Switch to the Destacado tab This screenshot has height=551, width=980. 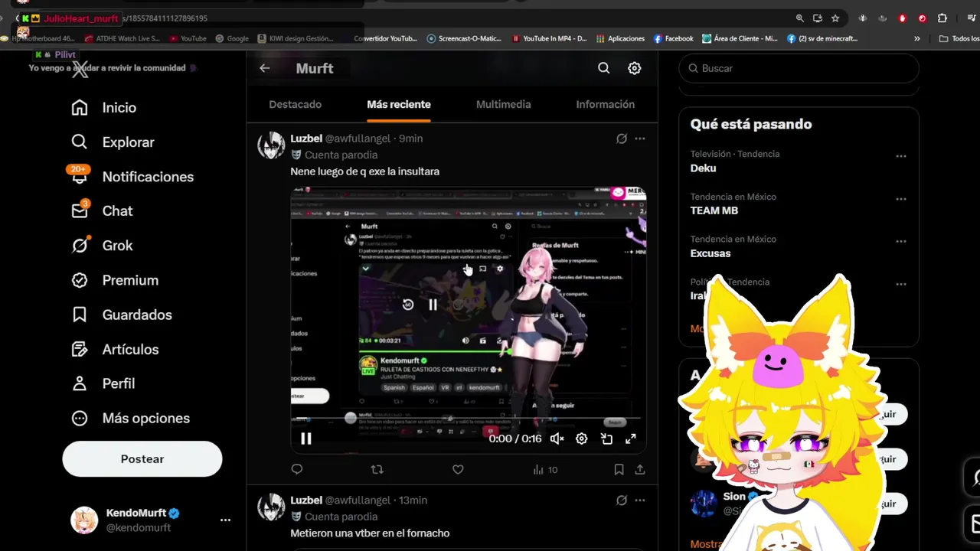[296, 104]
